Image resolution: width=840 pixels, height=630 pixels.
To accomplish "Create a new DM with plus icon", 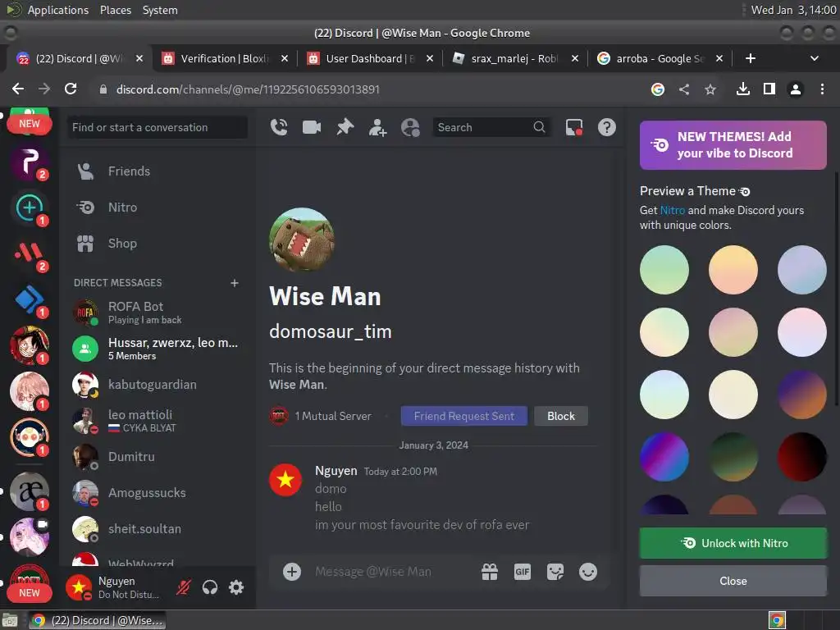I will (234, 283).
